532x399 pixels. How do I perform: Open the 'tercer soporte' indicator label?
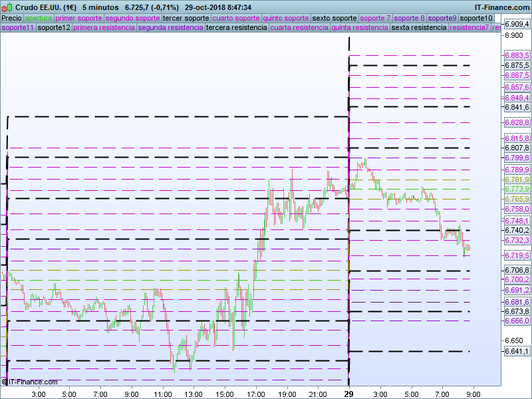(x=186, y=18)
